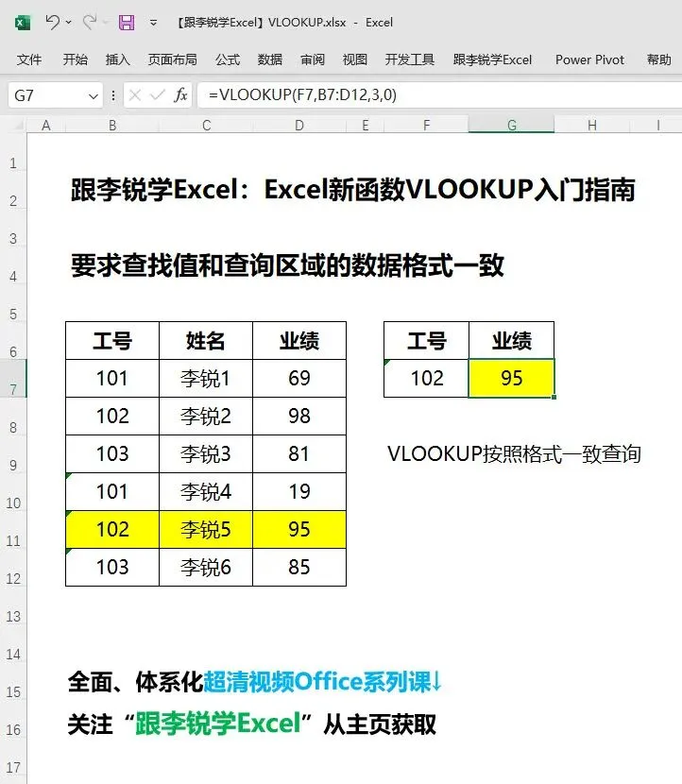Open the 公式 tab
Viewport: 682px width, 784px height.
[228, 60]
